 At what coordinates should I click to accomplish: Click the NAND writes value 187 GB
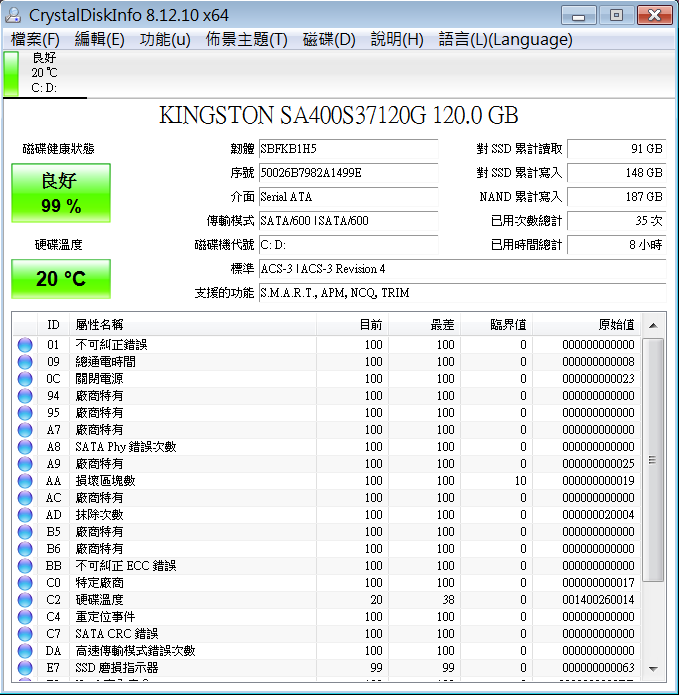[617, 197]
